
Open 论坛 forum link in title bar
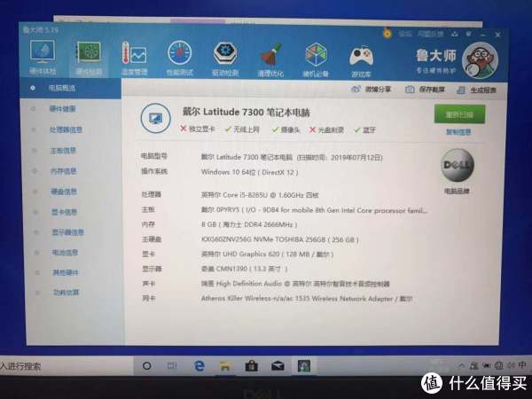click(405, 34)
